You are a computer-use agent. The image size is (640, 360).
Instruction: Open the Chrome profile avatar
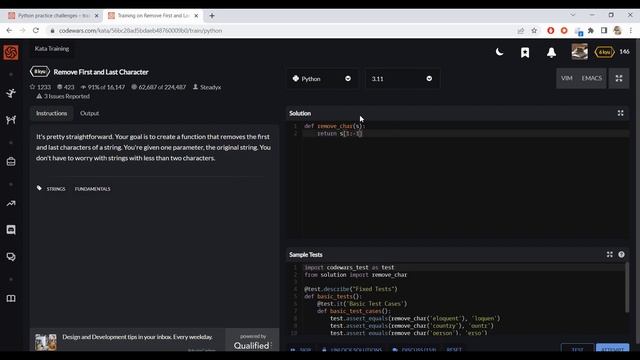point(618,31)
